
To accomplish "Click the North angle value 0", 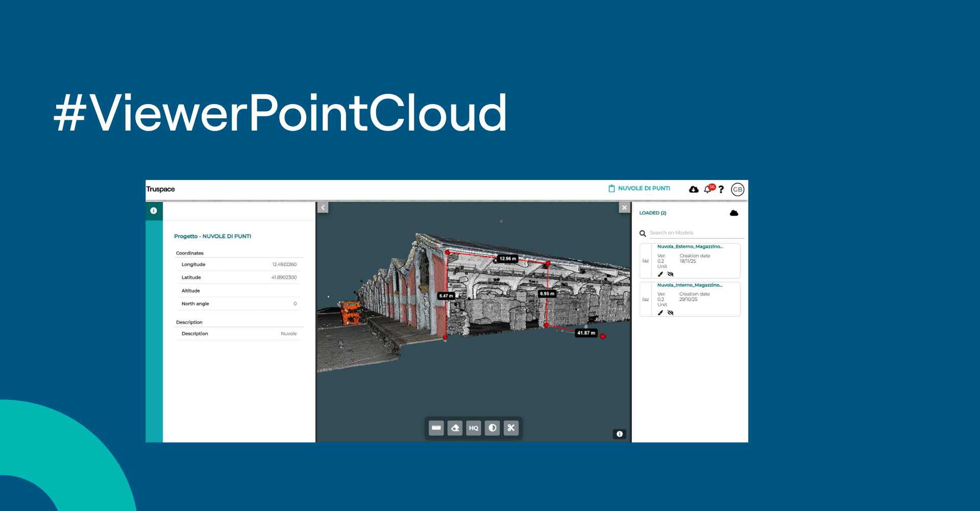I will click(295, 304).
